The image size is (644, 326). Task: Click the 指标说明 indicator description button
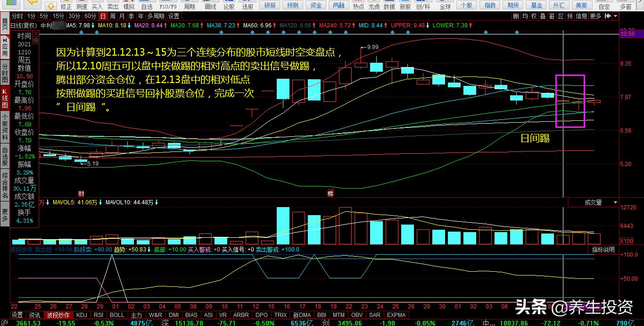point(603,250)
